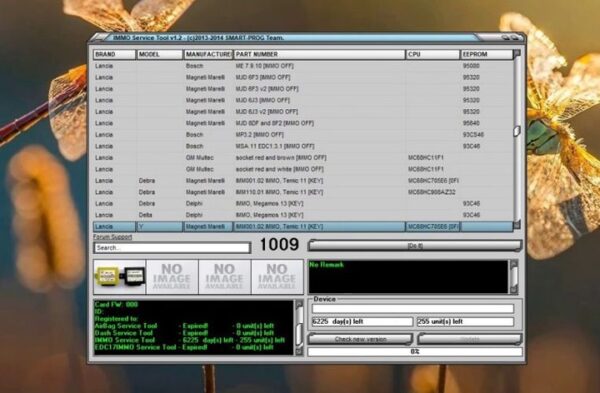Click the down arrow of the remark scrollbar
The image size is (600, 393).
pos(514,290)
